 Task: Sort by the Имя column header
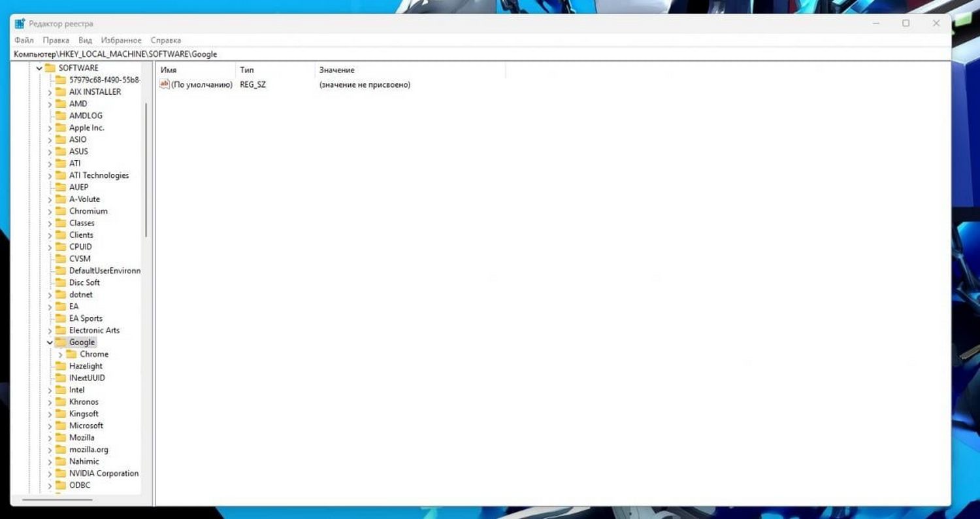[196, 70]
